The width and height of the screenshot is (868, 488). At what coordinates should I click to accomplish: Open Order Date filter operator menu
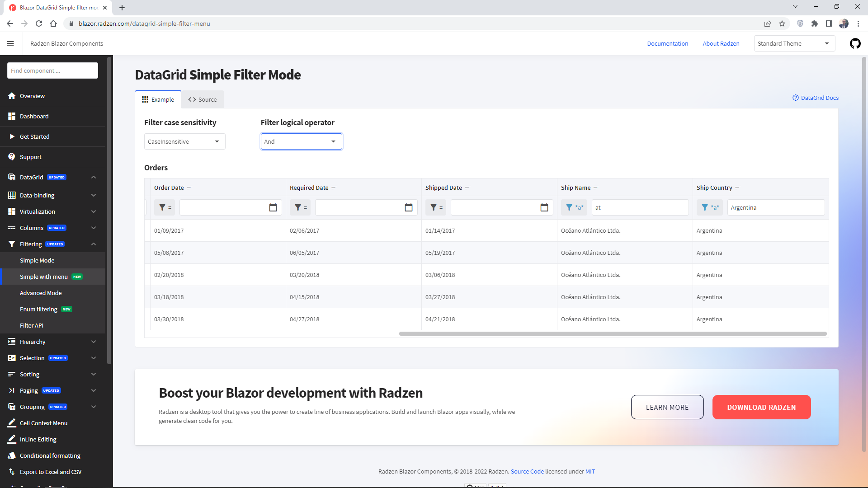pos(165,207)
